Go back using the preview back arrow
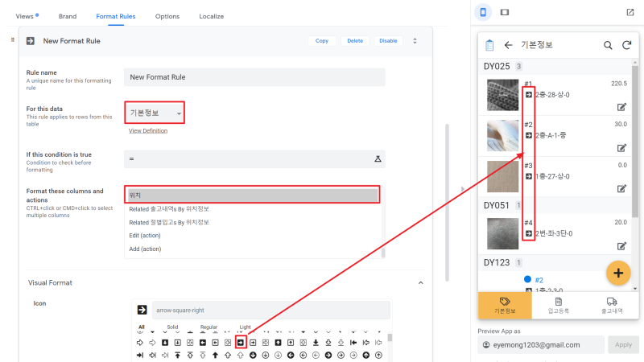 (x=509, y=45)
